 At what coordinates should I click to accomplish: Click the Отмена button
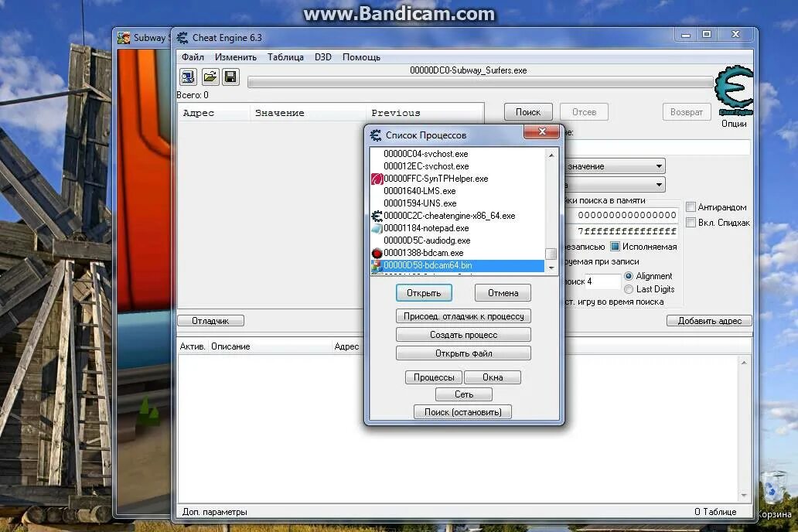click(x=503, y=293)
